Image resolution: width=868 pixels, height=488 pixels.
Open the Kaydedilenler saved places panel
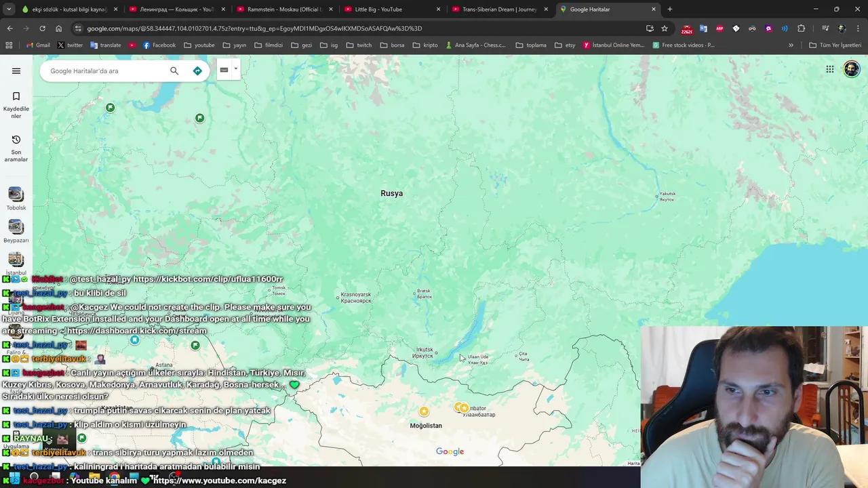(x=16, y=105)
